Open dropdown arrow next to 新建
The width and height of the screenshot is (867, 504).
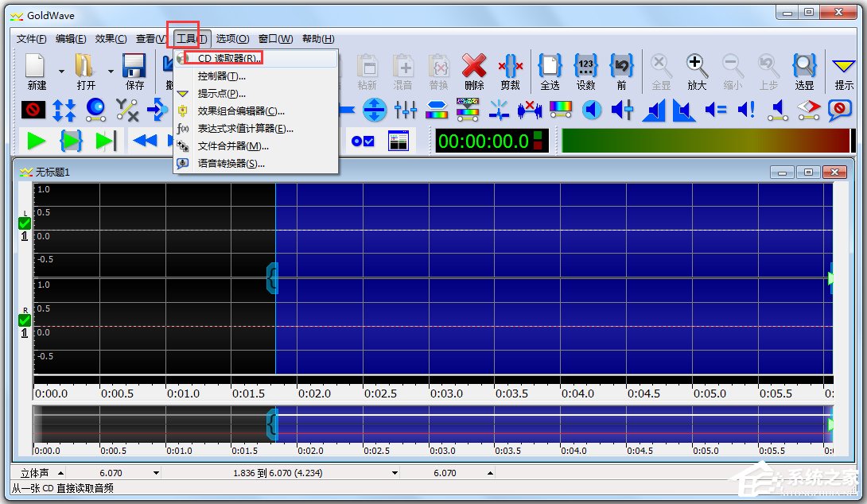coord(61,72)
